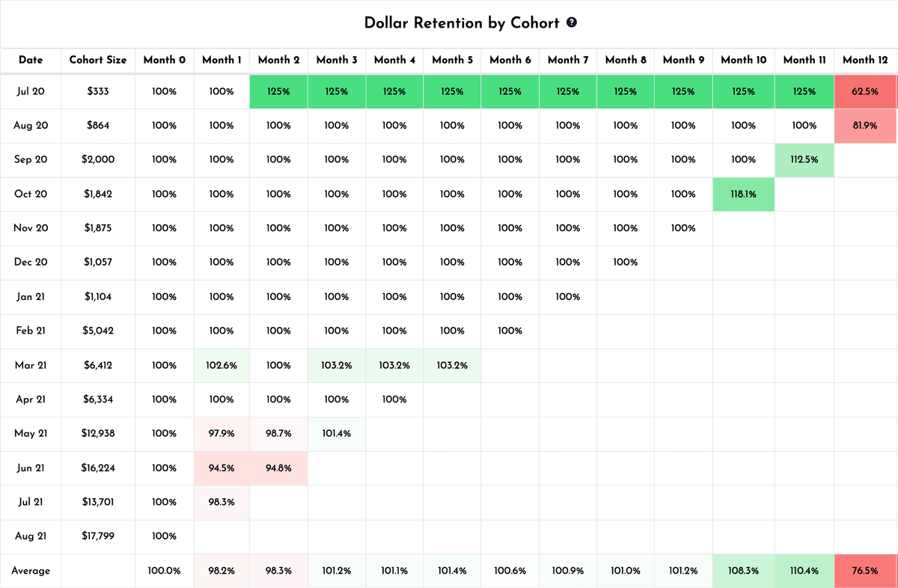The image size is (898, 588).
Task: Click the 98.3% cell in Jul 21 row
Action: [222, 502]
